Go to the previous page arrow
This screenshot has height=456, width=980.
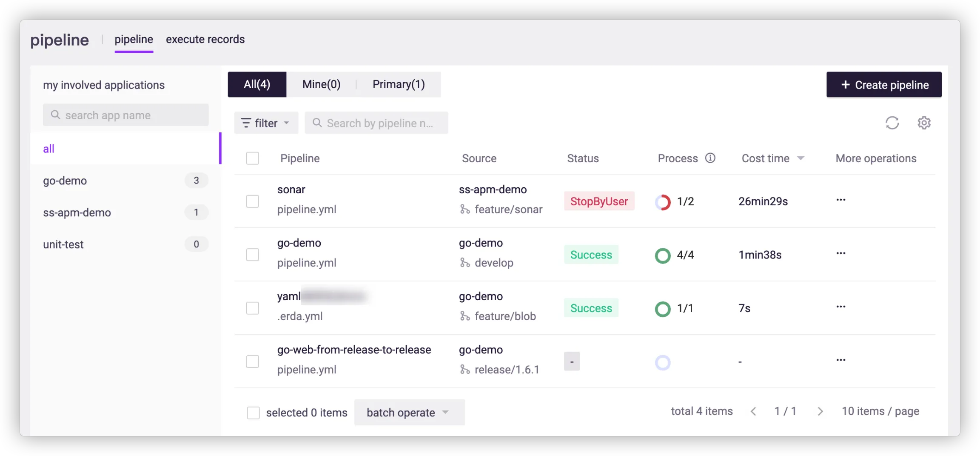tap(753, 411)
